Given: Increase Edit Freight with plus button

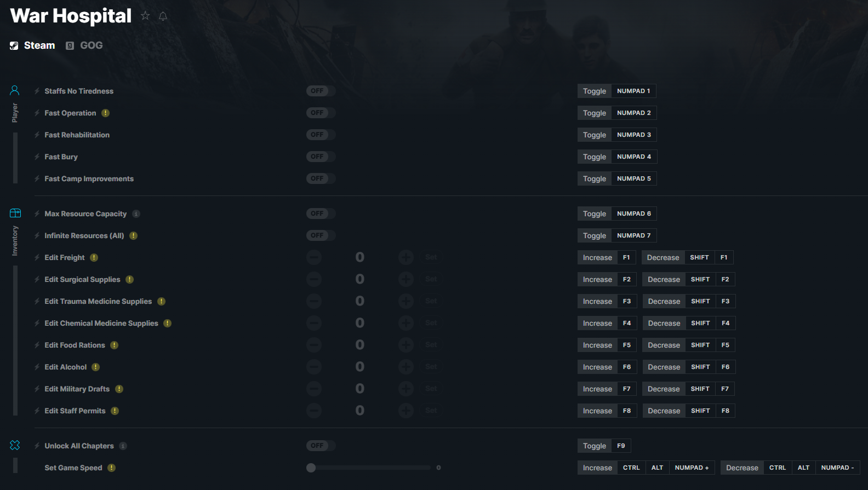Looking at the screenshot, I should [406, 257].
